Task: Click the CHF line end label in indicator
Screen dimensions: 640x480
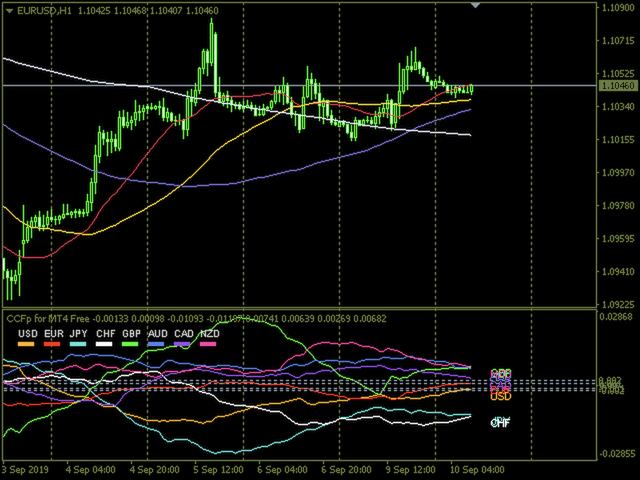Action: (x=500, y=423)
